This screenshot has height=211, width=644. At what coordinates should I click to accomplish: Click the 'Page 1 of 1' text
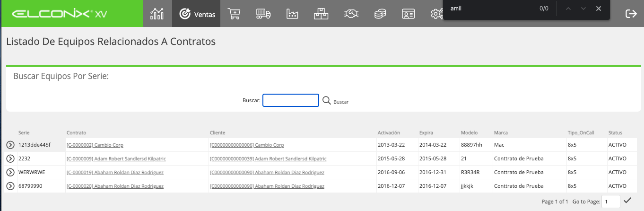coord(555,202)
